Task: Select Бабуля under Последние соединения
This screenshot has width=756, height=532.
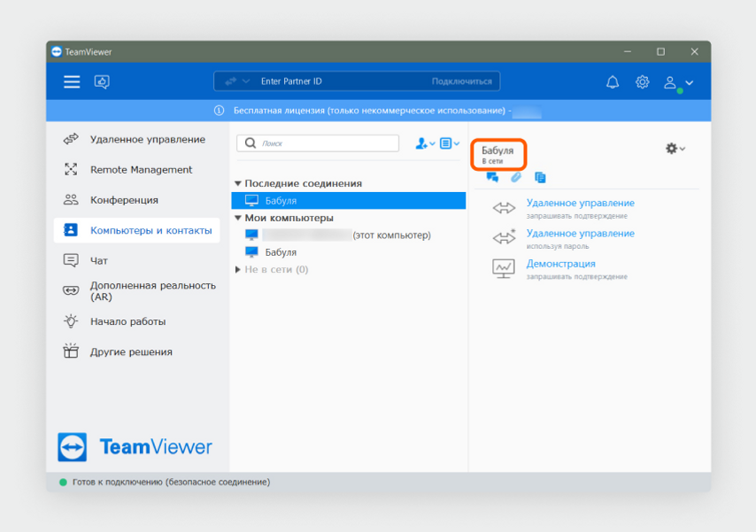Action: 349,201
